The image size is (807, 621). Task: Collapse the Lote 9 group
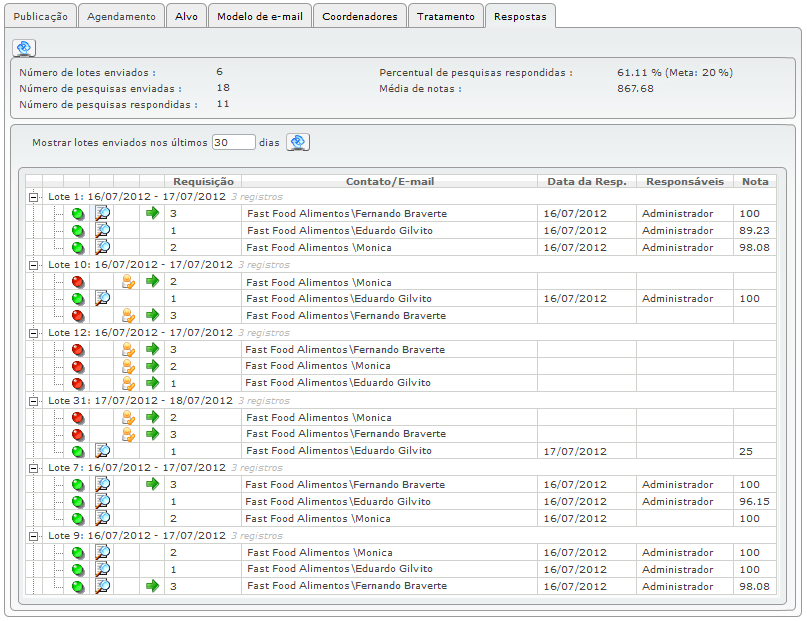pyautogui.click(x=34, y=535)
